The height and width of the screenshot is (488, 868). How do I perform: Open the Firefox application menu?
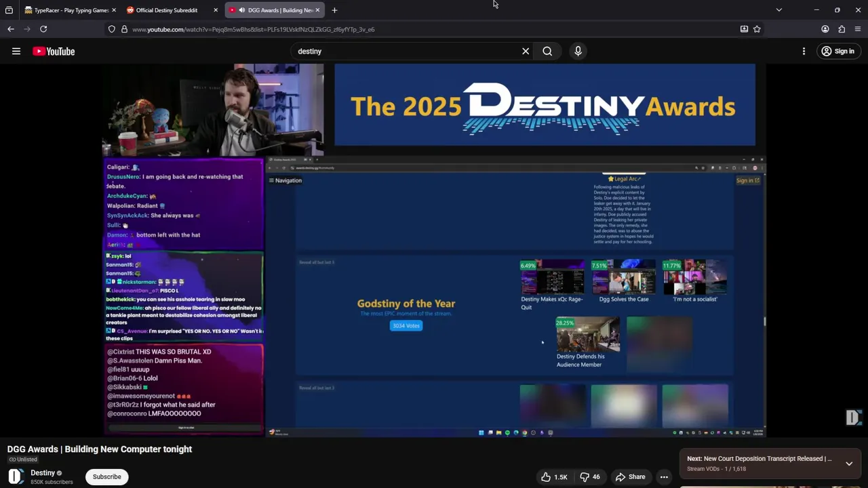pos(858,29)
